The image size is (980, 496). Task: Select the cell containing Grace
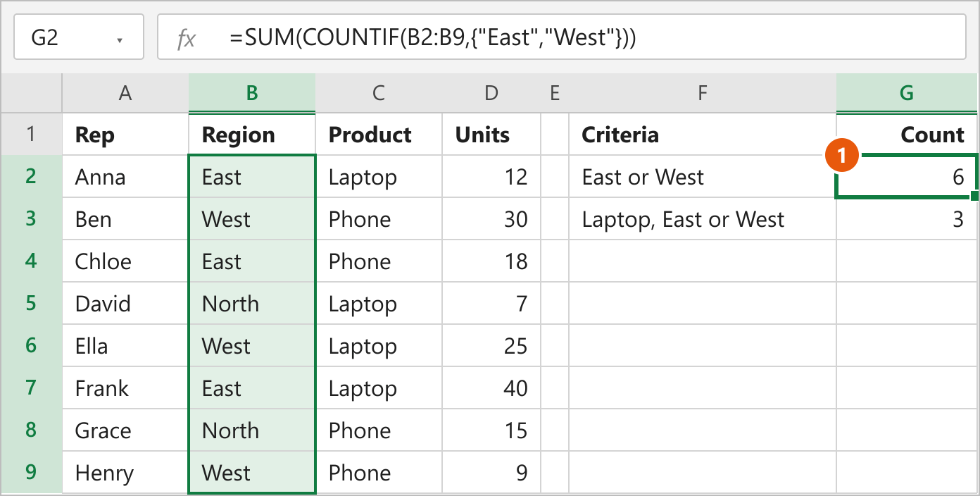(x=125, y=430)
